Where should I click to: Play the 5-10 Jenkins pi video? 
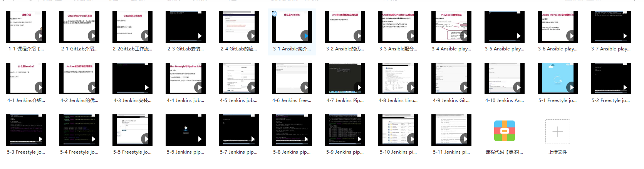click(411, 139)
